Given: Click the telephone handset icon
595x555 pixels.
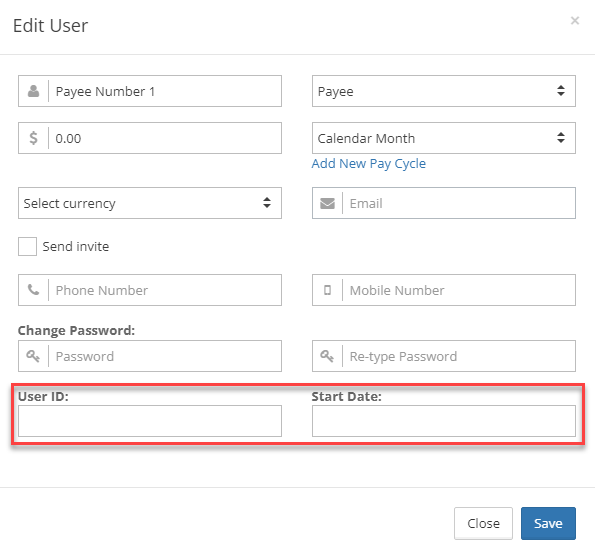Looking at the screenshot, I should 33,290.
